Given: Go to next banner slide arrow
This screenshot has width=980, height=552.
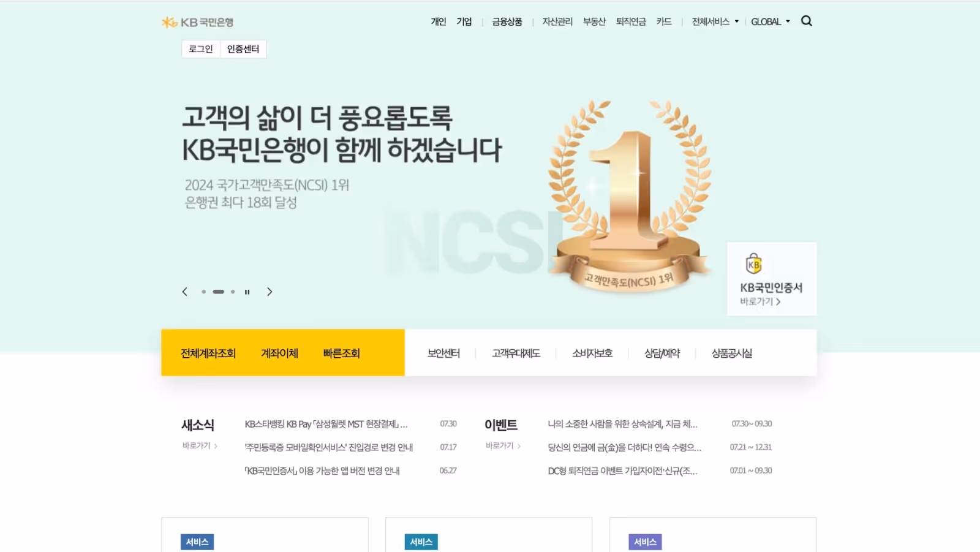Looking at the screenshot, I should tap(269, 292).
